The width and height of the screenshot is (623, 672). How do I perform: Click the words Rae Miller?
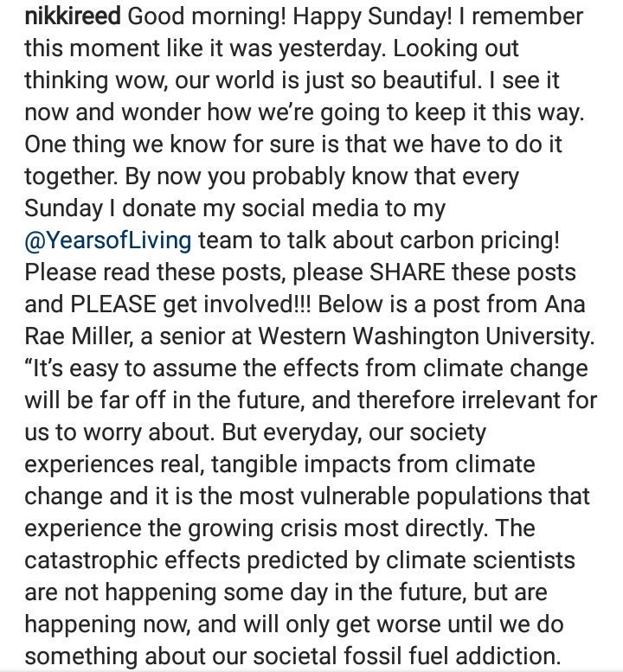[77, 336]
